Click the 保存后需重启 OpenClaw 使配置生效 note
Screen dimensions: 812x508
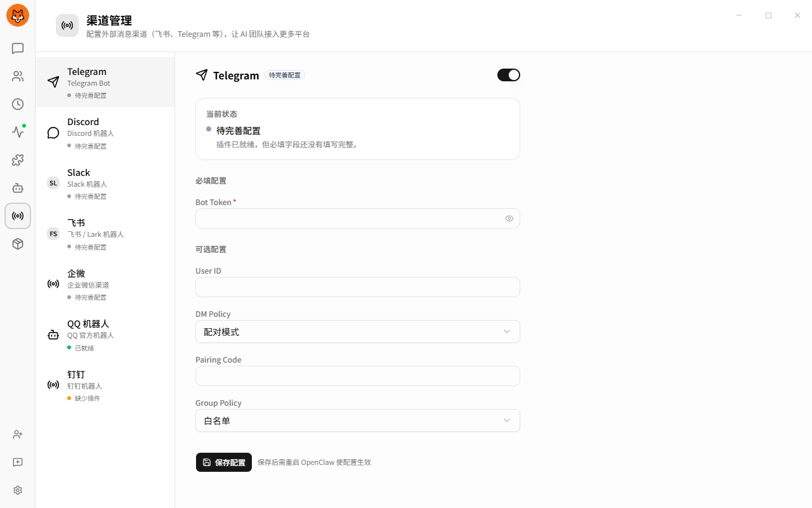314,462
